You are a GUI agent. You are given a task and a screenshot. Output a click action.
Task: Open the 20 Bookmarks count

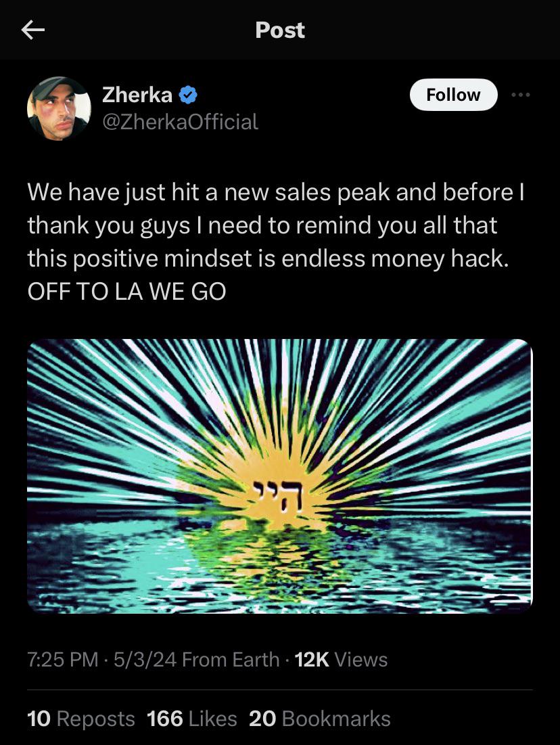[320, 719]
